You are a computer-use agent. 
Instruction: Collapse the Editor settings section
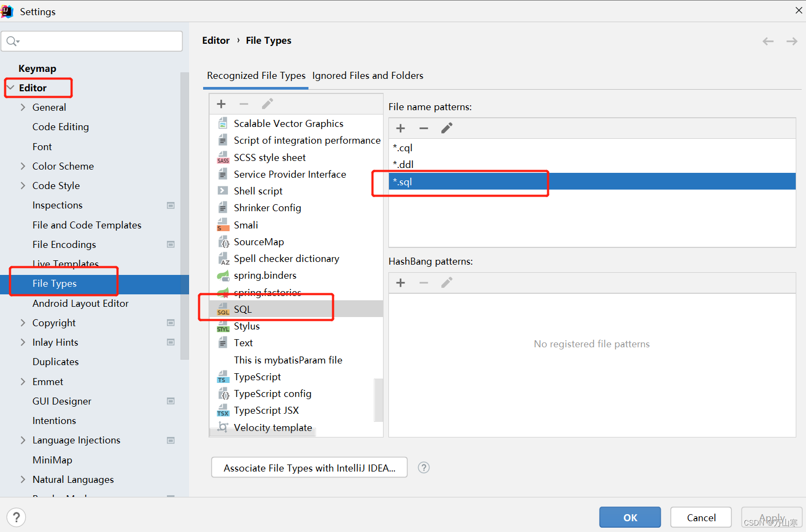pyautogui.click(x=11, y=87)
